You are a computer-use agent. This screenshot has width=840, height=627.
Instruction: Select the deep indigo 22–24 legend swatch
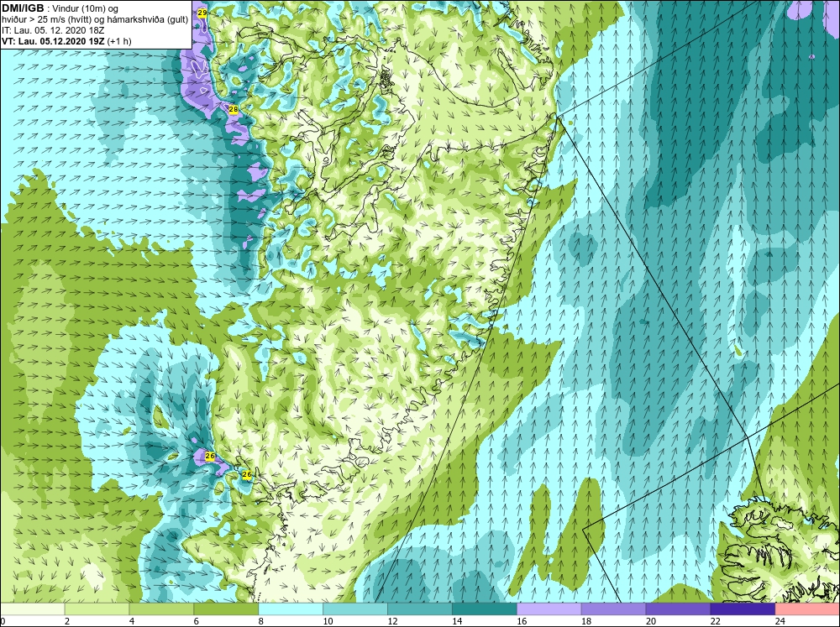(743, 609)
